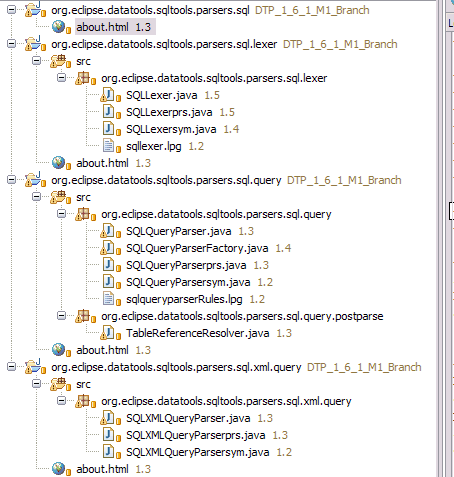The width and height of the screenshot is (454, 477).
Task: Select about.html under the parsers.sql.query project
Action: pyautogui.click(x=102, y=350)
